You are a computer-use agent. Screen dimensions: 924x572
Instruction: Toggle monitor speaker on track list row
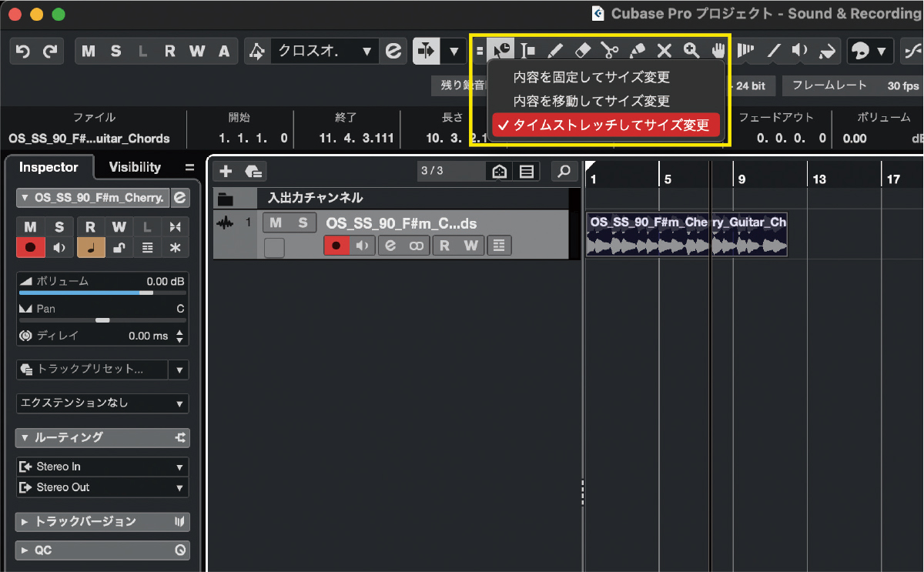pos(362,246)
